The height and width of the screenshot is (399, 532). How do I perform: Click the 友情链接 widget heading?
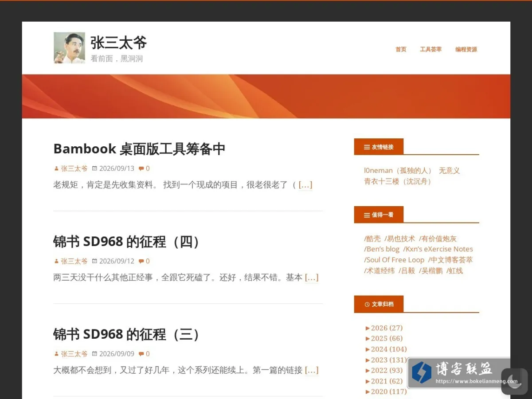[379, 147]
